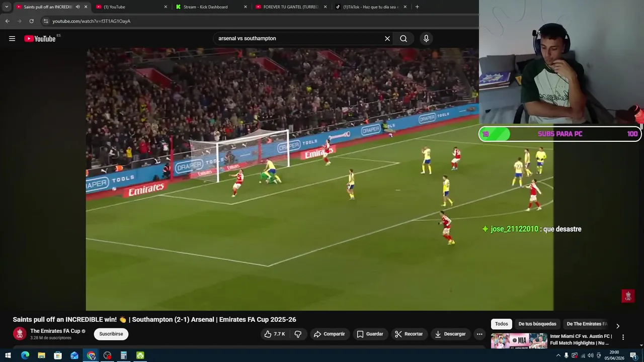The width and height of the screenshot is (644, 362).
Task: Reload the YouTube page
Action: 31,21
